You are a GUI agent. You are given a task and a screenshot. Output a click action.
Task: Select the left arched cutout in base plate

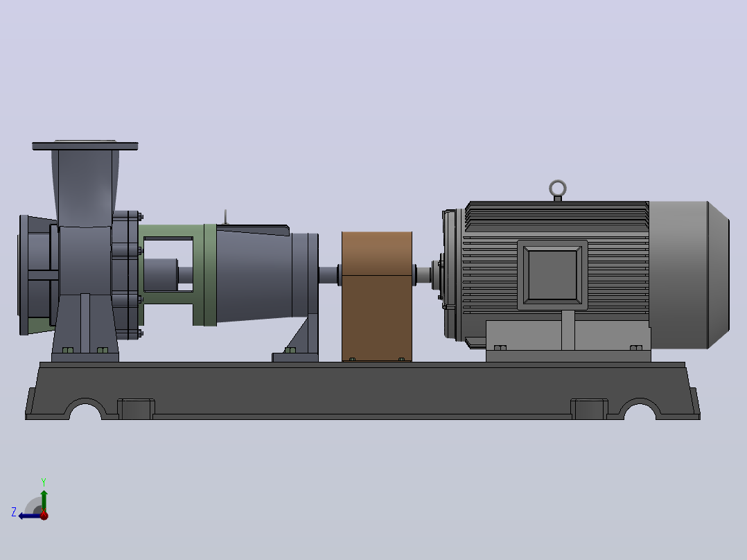tap(86, 411)
